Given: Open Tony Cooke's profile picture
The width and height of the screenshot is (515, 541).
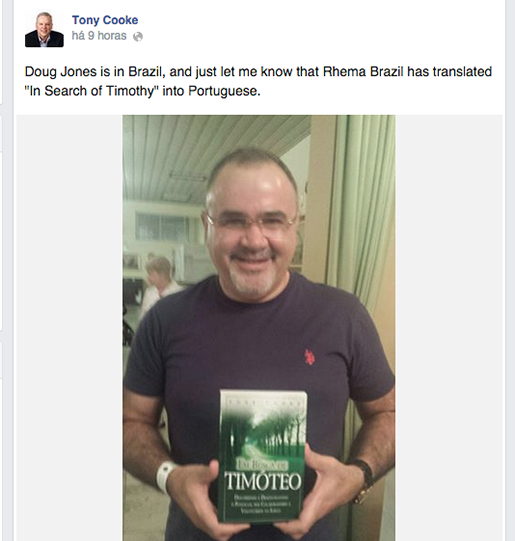Looking at the screenshot, I should point(44,28).
